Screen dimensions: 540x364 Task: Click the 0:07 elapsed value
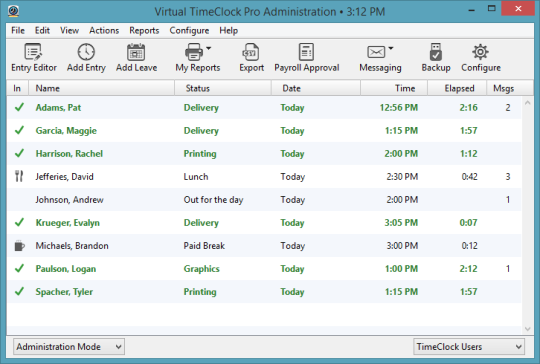point(468,223)
